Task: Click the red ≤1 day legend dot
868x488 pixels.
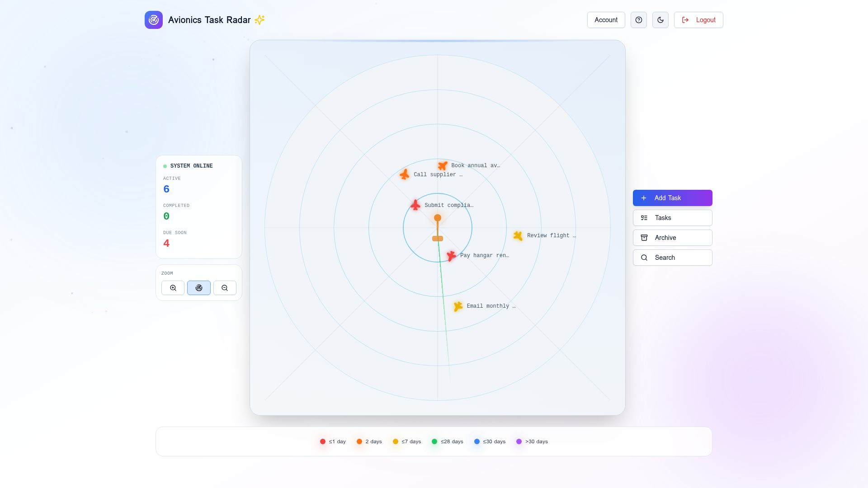Action: [x=323, y=441]
